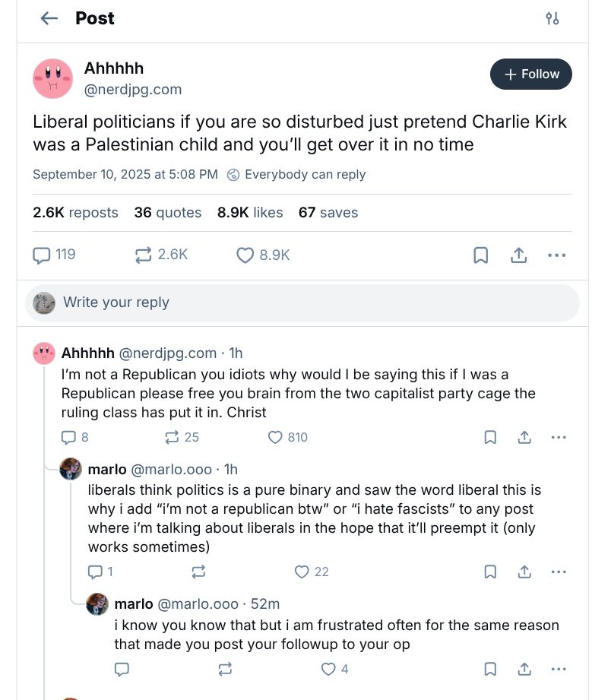Share the main post
The width and height of the screenshot is (592, 700).
pos(519,255)
